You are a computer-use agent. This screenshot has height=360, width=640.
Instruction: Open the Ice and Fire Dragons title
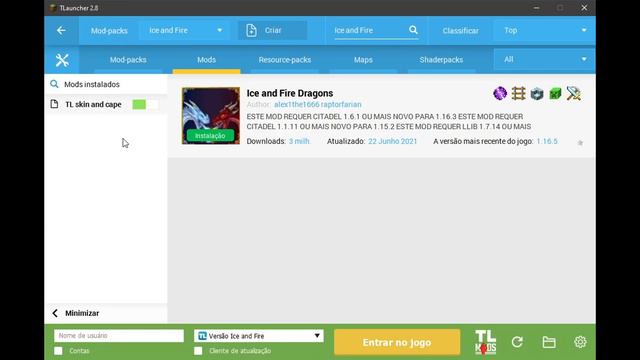click(x=290, y=93)
